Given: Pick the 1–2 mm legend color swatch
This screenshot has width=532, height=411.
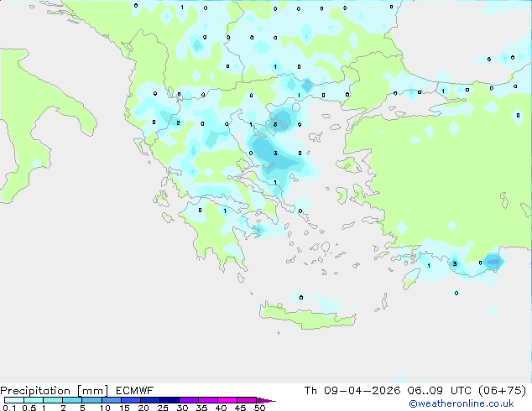Looking at the screenshot, I should point(53,400).
